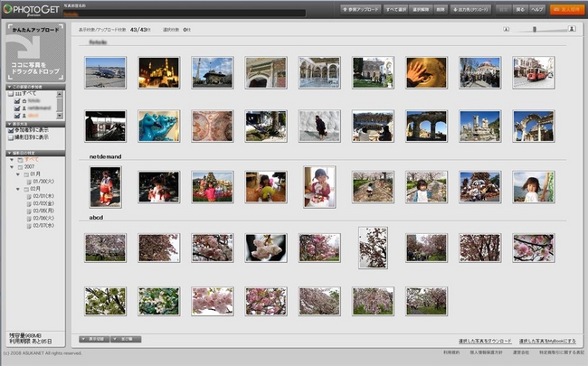Select the person standing in snow photo
This screenshot has width=588, height=366.
pos(319,127)
